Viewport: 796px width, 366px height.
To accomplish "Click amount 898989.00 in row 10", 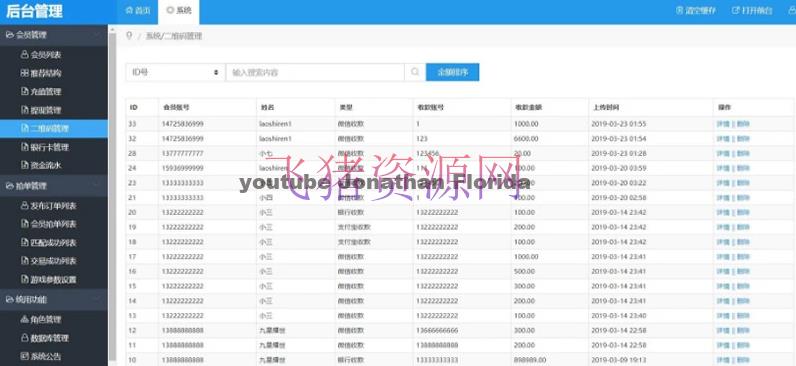I will (x=530, y=360).
